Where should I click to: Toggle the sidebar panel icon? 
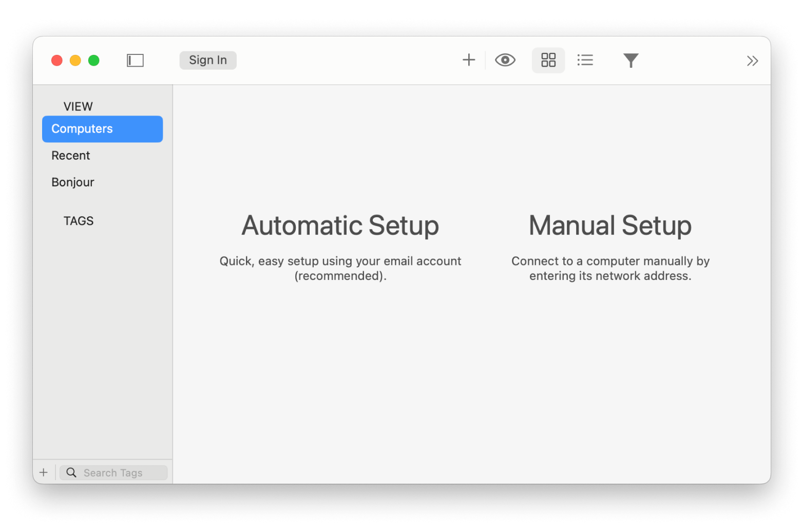(x=135, y=61)
